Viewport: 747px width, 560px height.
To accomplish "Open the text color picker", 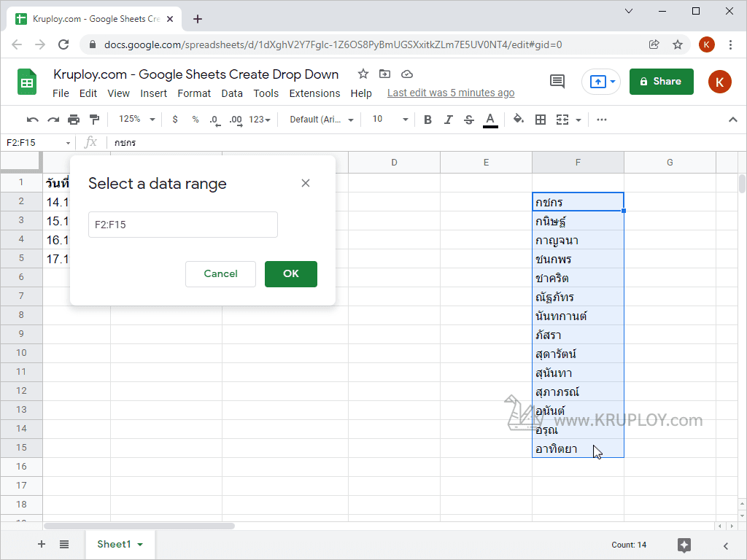I will pyautogui.click(x=490, y=120).
